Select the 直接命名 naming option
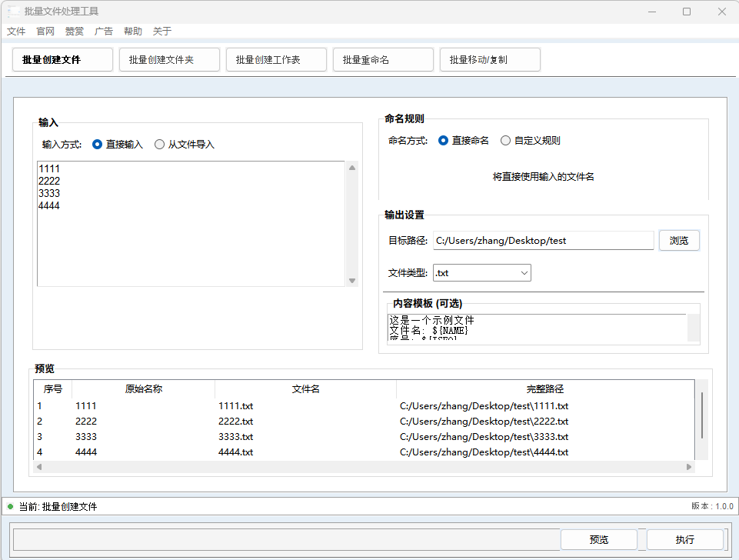Viewport: 739px width, 560px height. [x=444, y=140]
